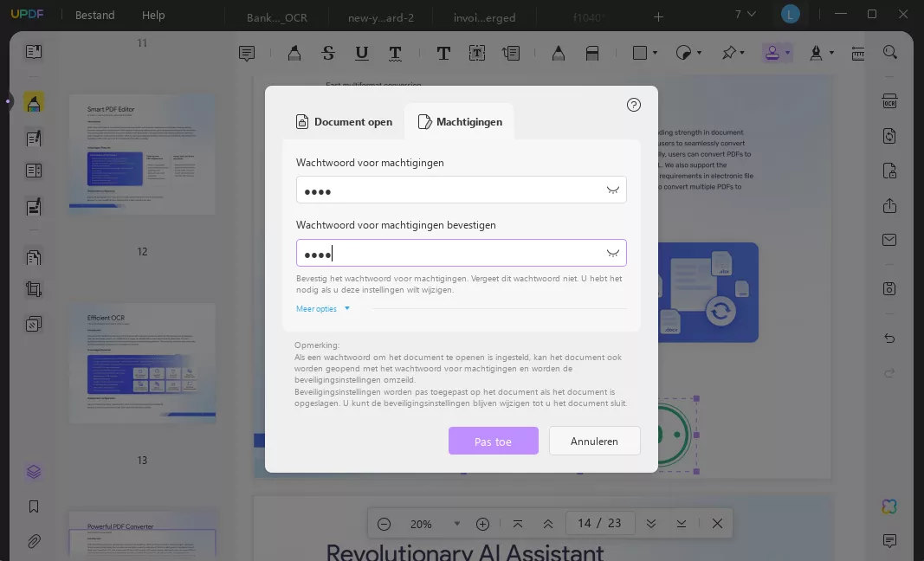Click the confirm permissions password field
This screenshot has height=561, width=924.
pos(461,253)
